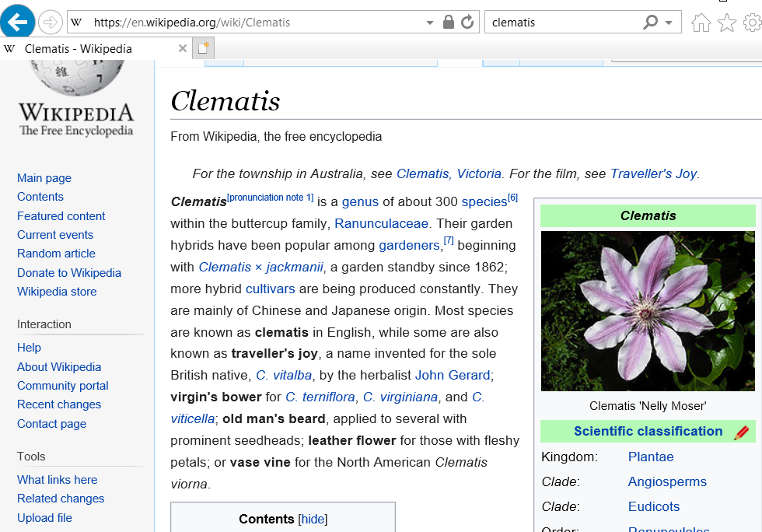This screenshot has width=762, height=532.
Task: Open the Scientific classification link
Action: (x=648, y=432)
